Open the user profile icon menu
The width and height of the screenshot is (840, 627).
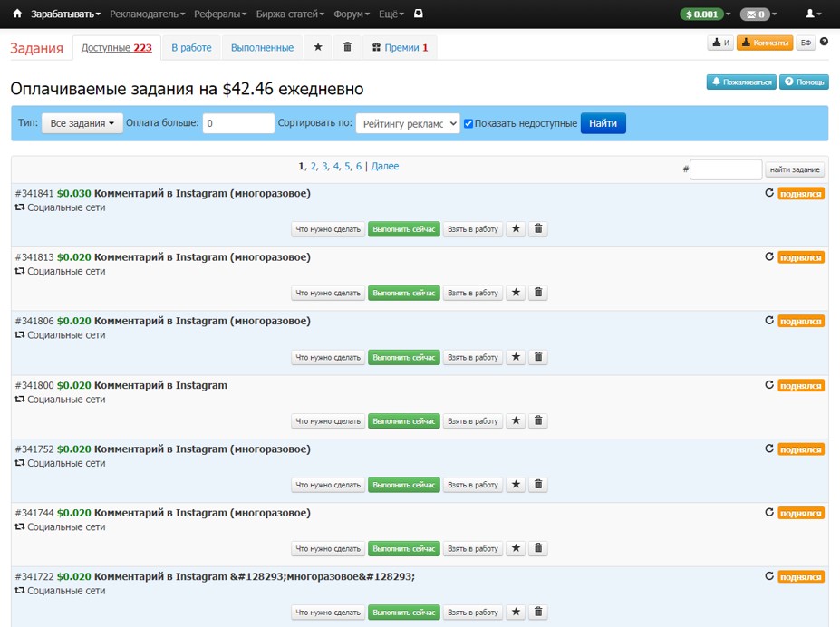pos(813,14)
